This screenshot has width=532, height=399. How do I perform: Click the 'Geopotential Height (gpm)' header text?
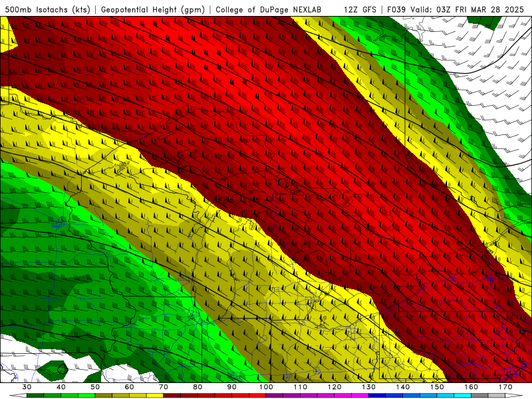click(153, 9)
